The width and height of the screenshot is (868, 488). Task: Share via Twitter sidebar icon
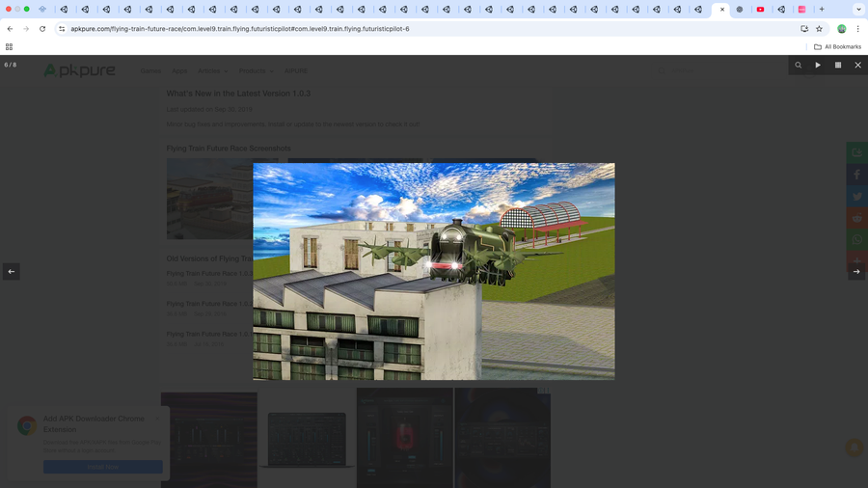(857, 196)
